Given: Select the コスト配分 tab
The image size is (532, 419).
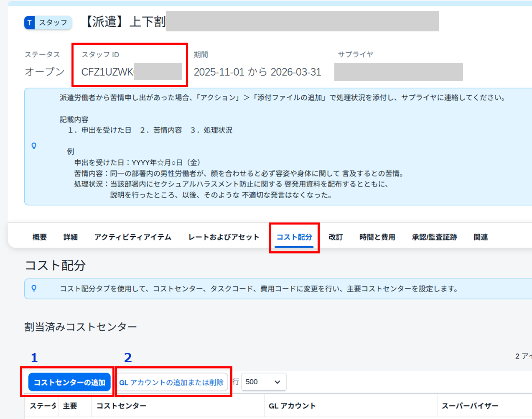Looking at the screenshot, I should [x=294, y=237].
